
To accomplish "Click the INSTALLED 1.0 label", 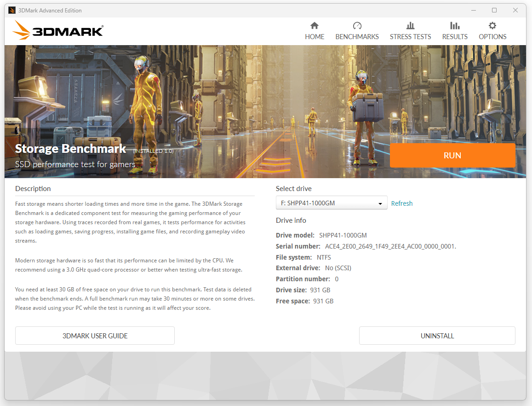I will 153,151.
